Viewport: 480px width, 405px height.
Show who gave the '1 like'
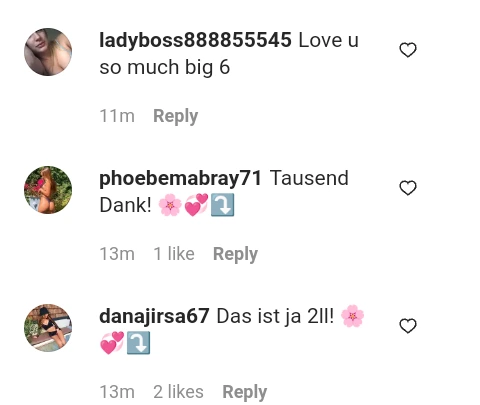(174, 254)
